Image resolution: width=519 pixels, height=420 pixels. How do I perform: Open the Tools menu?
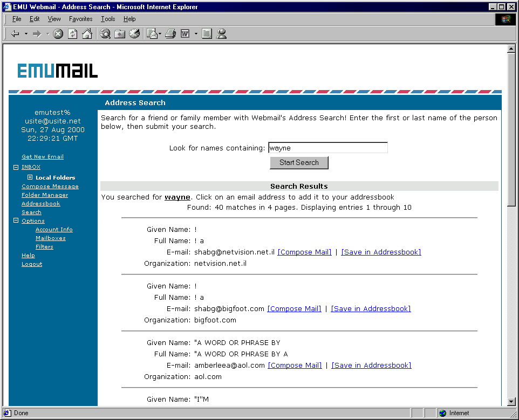[108, 19]
